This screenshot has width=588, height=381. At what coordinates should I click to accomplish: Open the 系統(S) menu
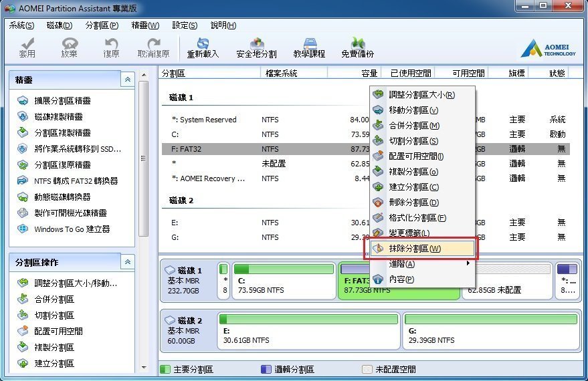pyautogui.click(x=21, y=25)
